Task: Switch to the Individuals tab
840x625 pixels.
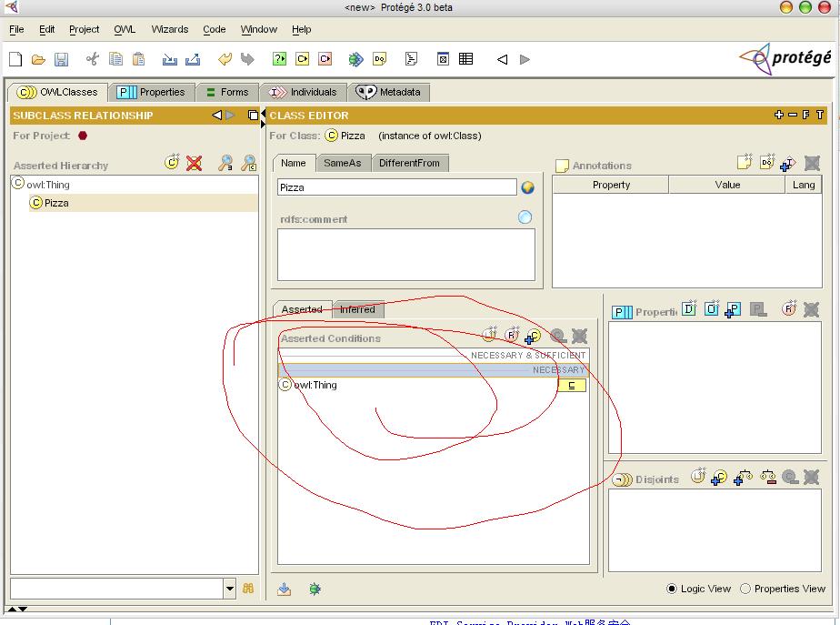Action: click(x=304, y=92)
